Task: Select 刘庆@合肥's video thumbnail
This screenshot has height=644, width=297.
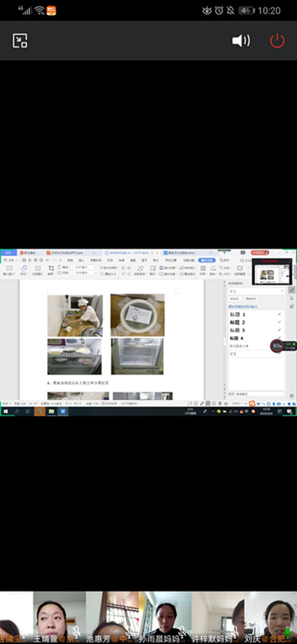Action: [271, 617]
